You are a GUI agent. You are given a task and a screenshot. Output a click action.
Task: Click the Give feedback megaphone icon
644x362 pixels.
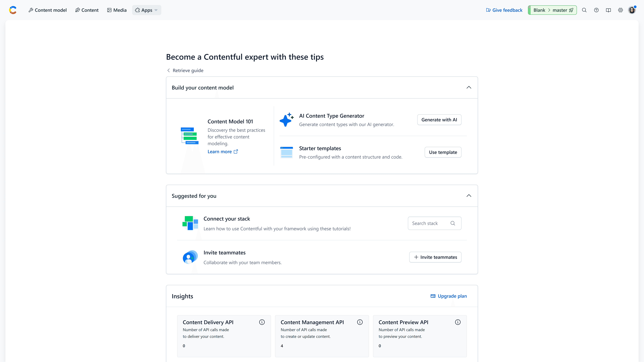[488, 10]
